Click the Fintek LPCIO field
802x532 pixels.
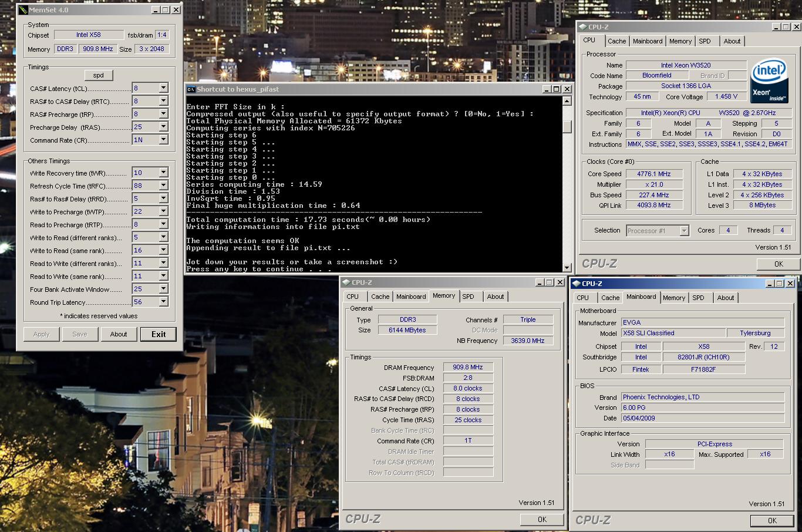[641, 369]
